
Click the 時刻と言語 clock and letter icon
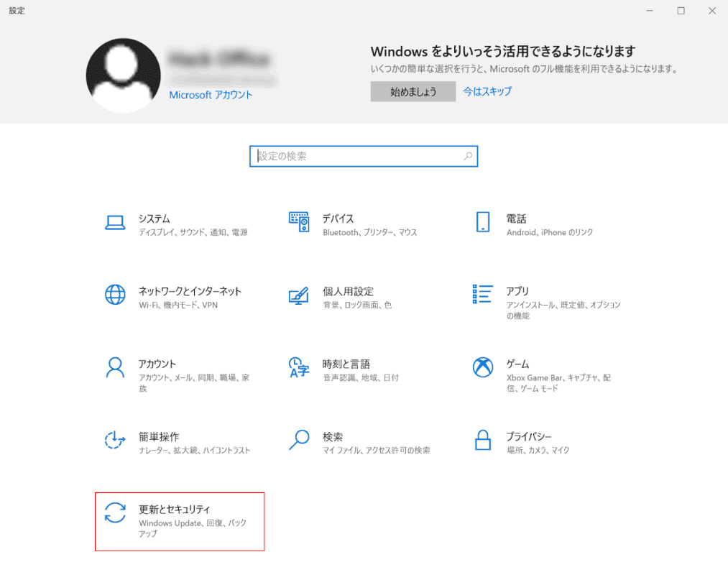(x=299, y=367)
